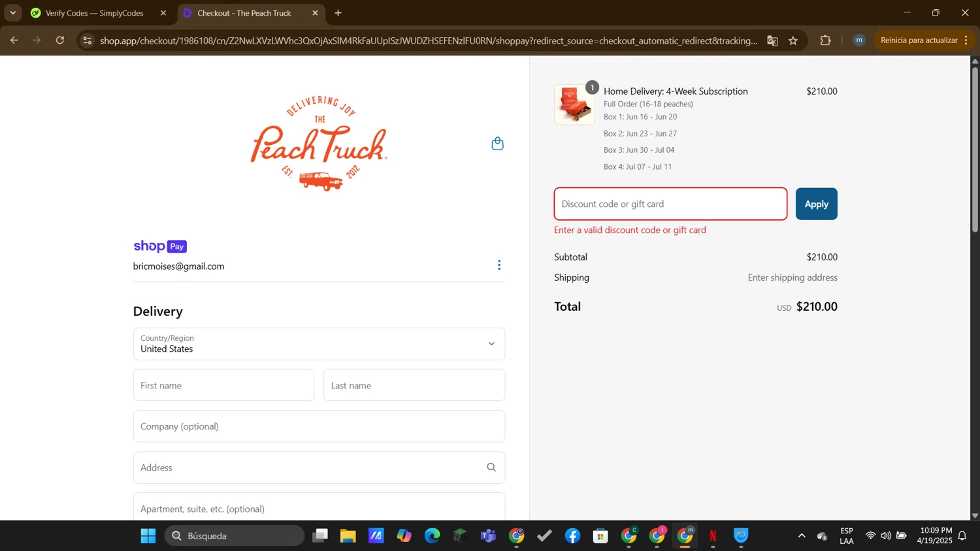Go forward in browser history
Screen dimensions: 980x551
pyautogui.click(x=37, y=40)
